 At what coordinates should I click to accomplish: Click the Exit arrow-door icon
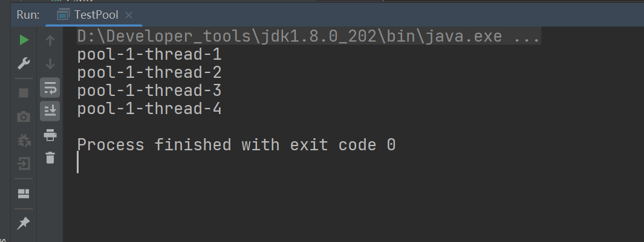(x=24, y=164)
